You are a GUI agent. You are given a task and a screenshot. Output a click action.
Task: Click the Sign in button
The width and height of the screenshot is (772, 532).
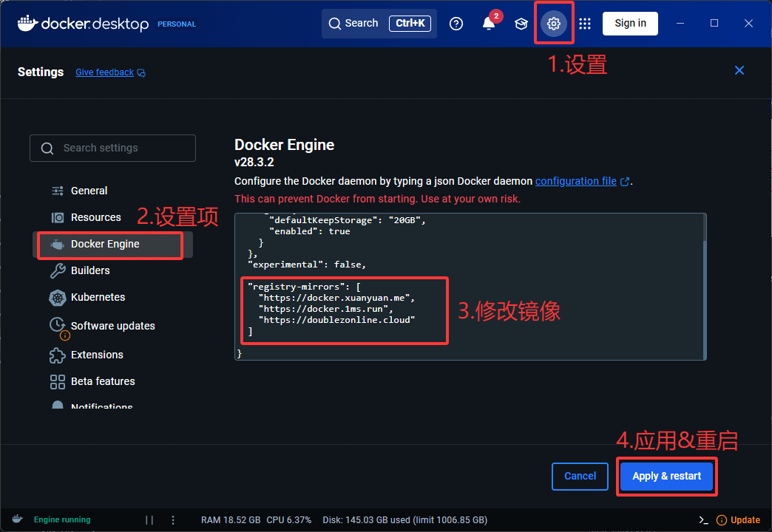tap(630, 23)
